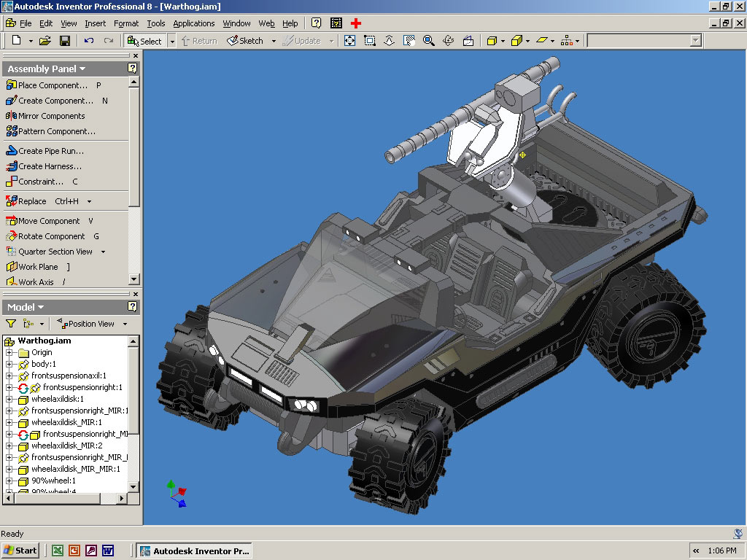Click the Model browser filter funnel icon
This screenshot has width=747, height=560.
(10, 324)
